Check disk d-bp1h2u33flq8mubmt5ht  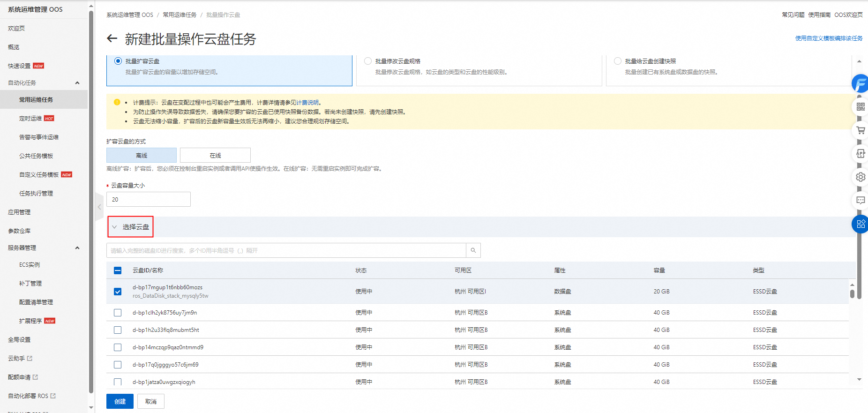(118, 330)
